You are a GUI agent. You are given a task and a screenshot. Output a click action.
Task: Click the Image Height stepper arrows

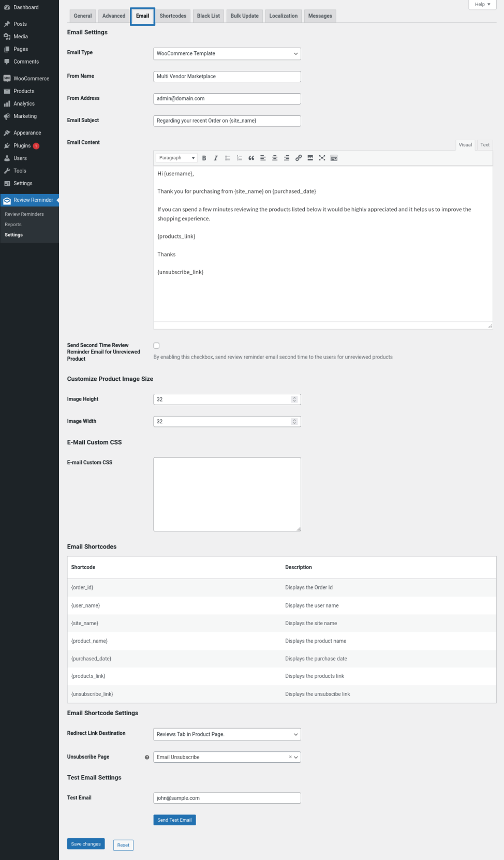click(294, 399)
